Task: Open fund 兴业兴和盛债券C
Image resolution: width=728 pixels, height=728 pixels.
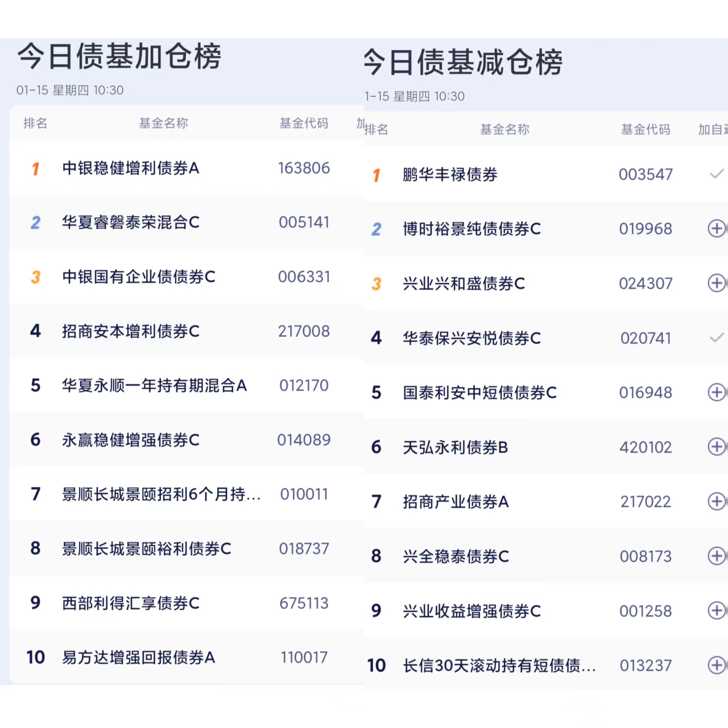Action: click(464, 284)
